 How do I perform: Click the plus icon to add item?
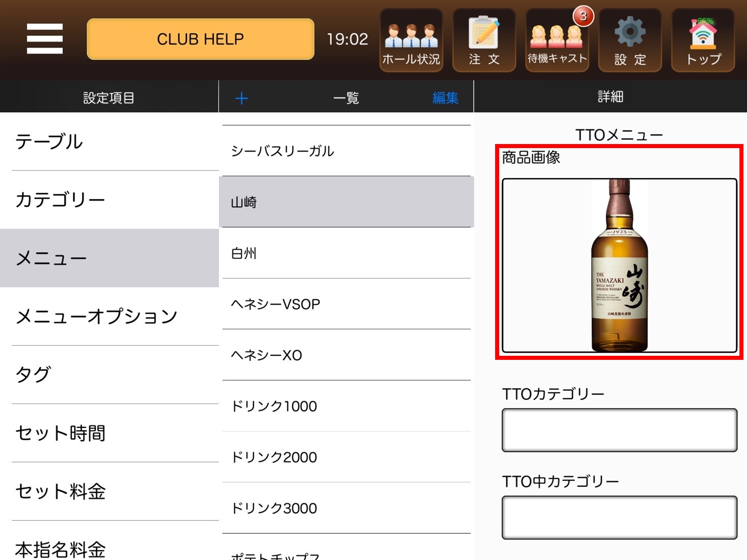click(x=242, y=98)
